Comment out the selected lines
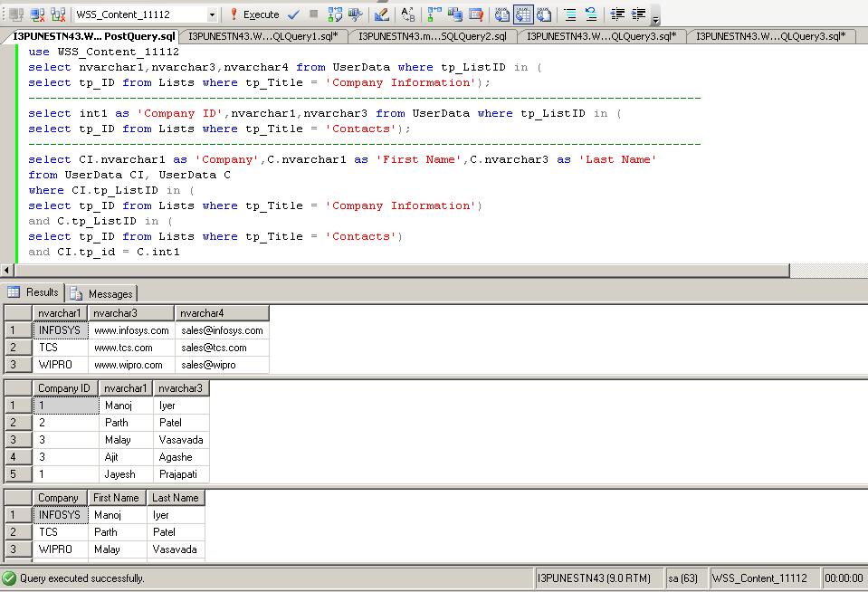The height and width of the screenshot is (592, 868). (x=570, y=14)
